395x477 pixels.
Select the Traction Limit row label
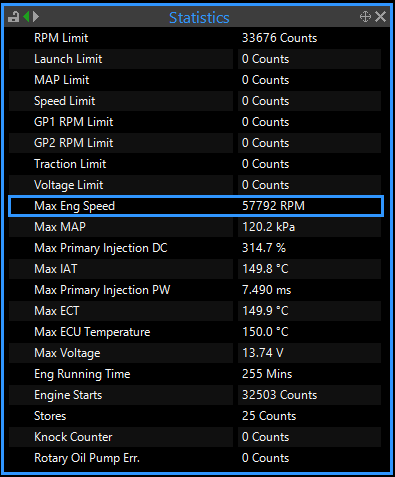(x=70, y=164)
